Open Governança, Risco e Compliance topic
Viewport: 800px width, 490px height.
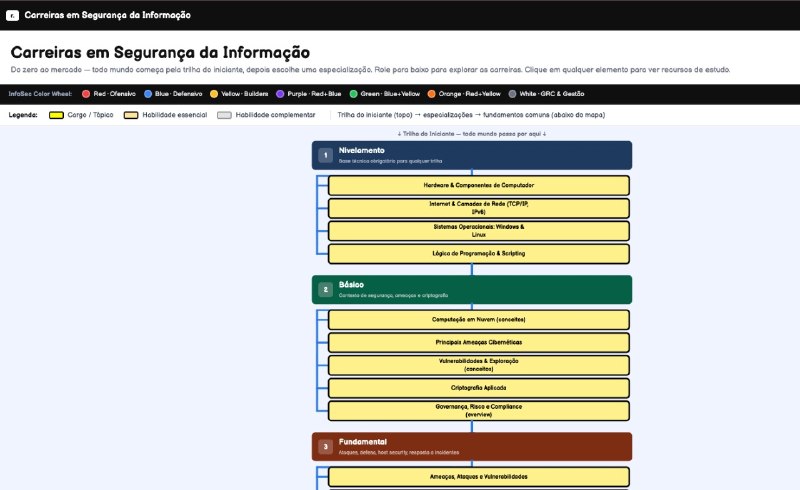(479, 411)
